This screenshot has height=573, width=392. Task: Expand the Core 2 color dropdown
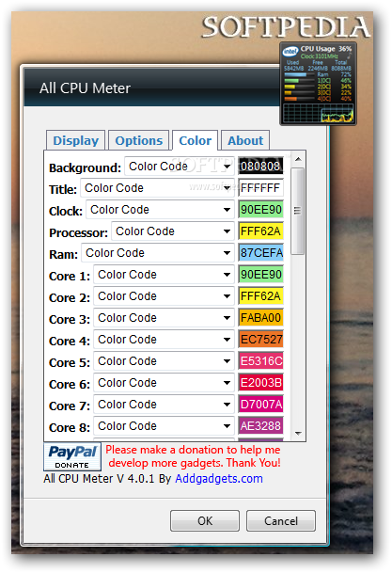pyautogui.click(x=164, y=296)
